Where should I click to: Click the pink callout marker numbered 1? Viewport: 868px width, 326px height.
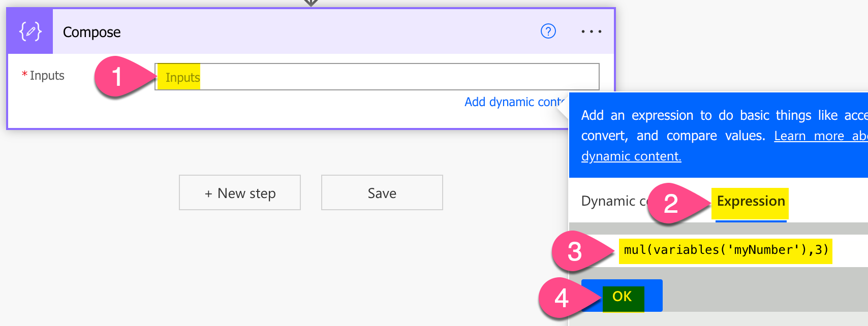[117, 77]
